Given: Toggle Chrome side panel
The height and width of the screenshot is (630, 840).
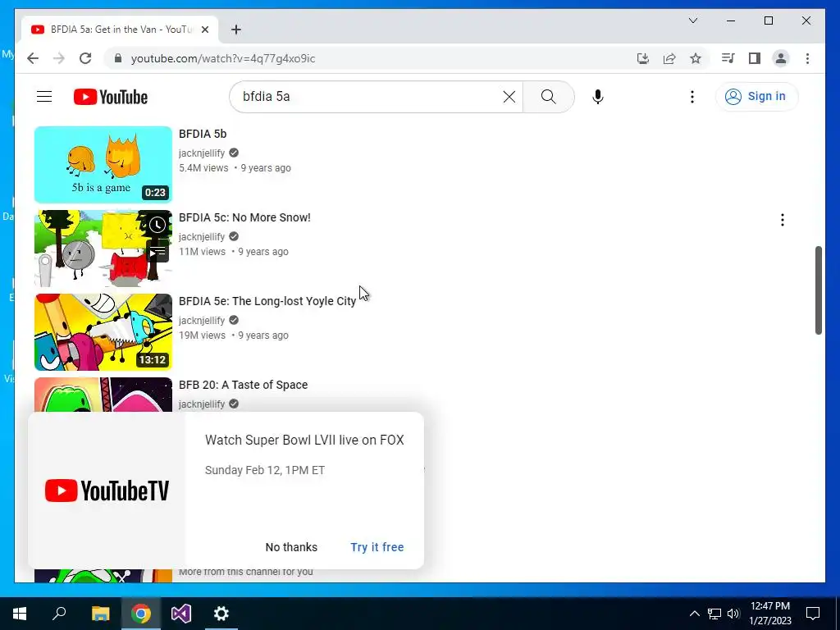Looking at the screenshot, I should pos(755,58).
